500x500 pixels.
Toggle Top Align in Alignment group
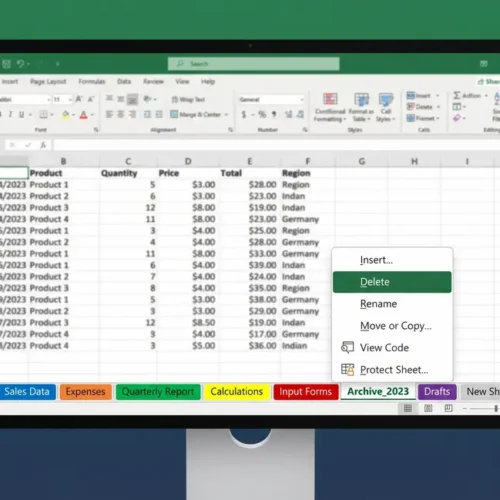pos(109,99)
